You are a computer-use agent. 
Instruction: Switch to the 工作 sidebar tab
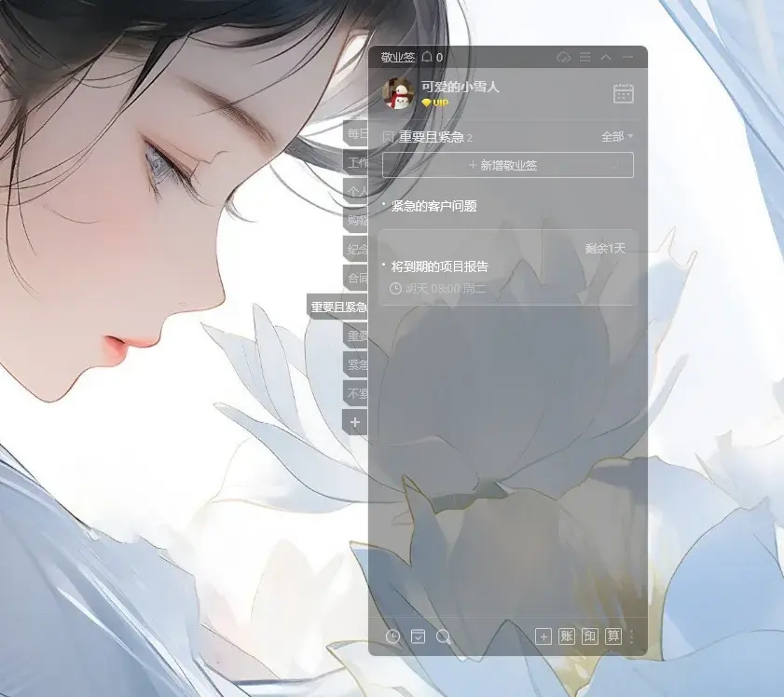355,162
